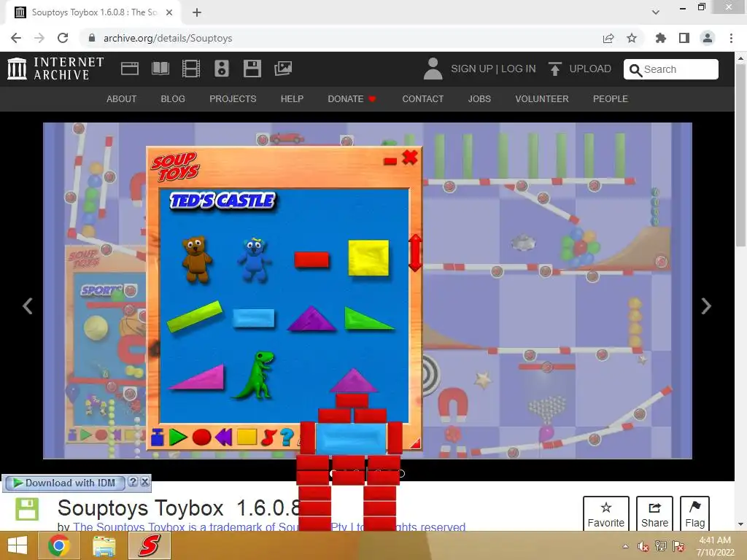This screenshot has width=747, height=560.
Task: Click SIGN UP link
Action: point(472,69)
